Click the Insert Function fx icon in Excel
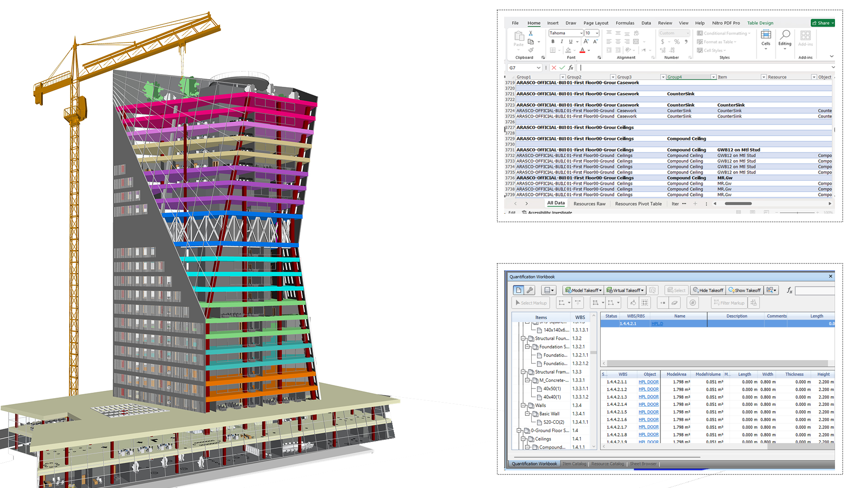This screenshot has height=488, width=868. 571,68
